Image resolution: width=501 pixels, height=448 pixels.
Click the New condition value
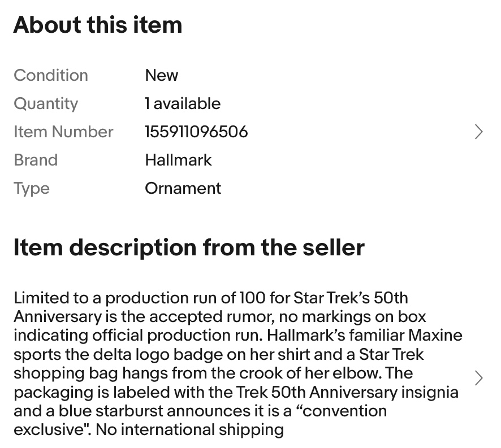pos(161,75)
